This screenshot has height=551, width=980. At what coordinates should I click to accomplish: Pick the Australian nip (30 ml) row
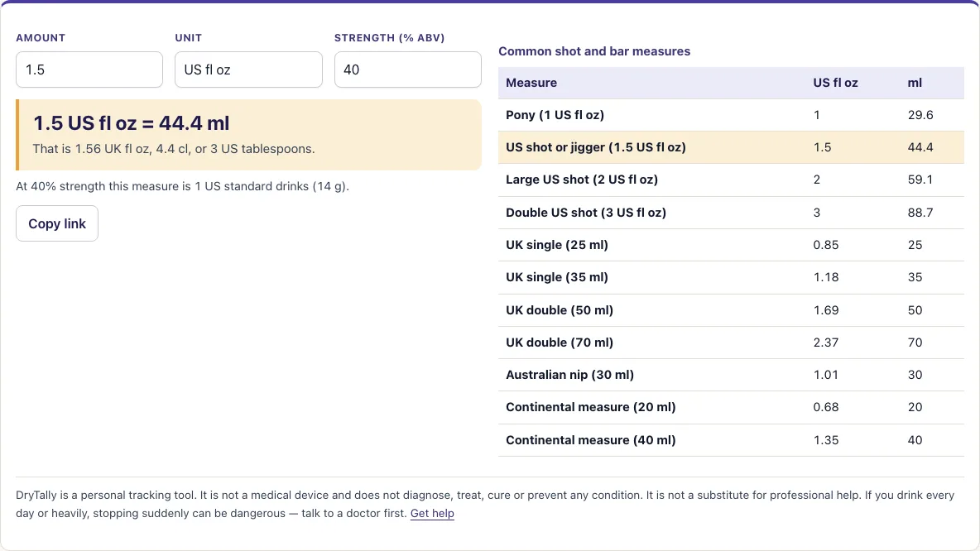point(731,375)
